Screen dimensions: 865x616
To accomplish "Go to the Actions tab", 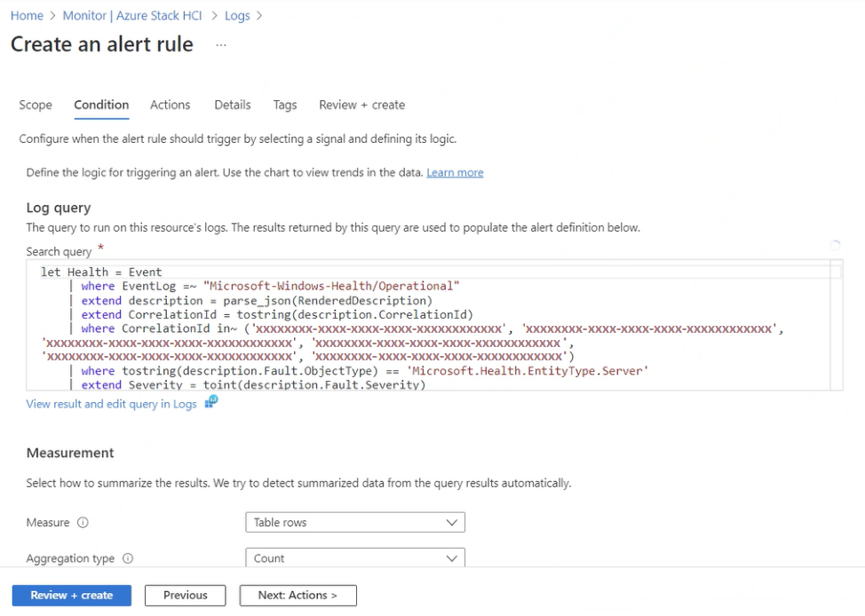I will (170, 105).
